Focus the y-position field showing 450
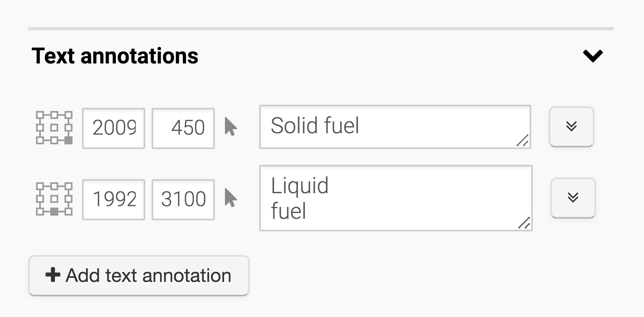Image resolution: width=644 pixels, height=317 pixels. pos(183,128)
